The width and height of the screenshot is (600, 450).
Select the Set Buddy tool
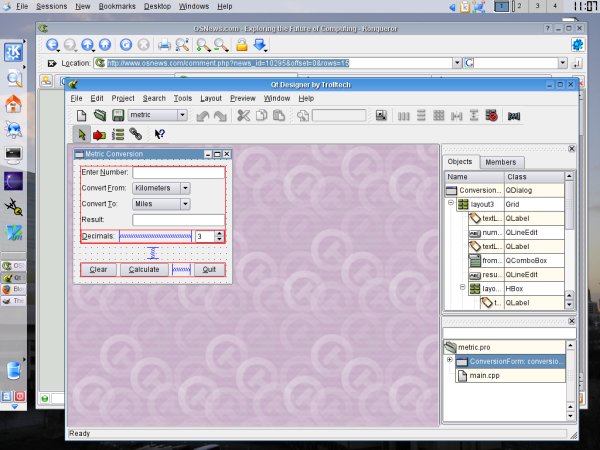pyautogui.click(x=136, y=134)
